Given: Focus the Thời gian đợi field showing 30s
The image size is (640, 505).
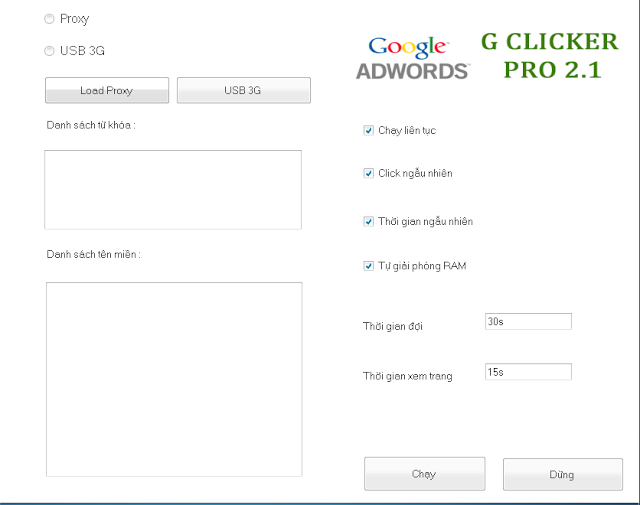Looking at the screenshot, I should tap(528, 322).
